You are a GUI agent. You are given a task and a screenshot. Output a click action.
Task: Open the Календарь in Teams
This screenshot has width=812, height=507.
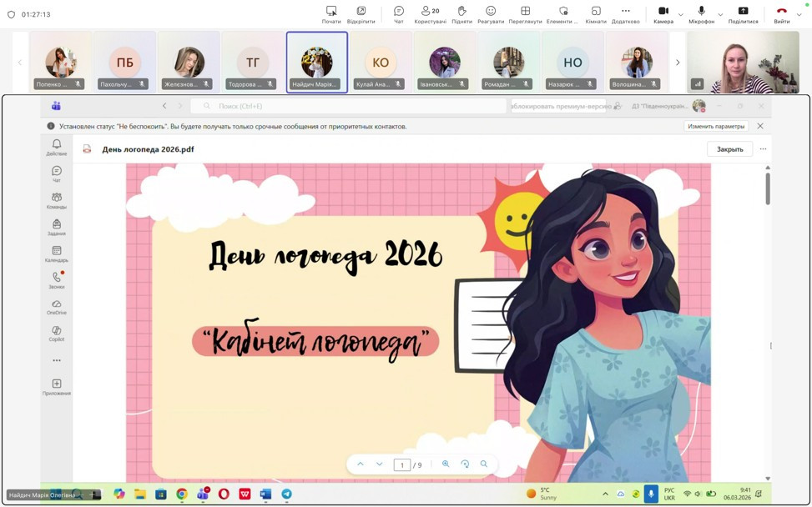click(x=56, y=253)
